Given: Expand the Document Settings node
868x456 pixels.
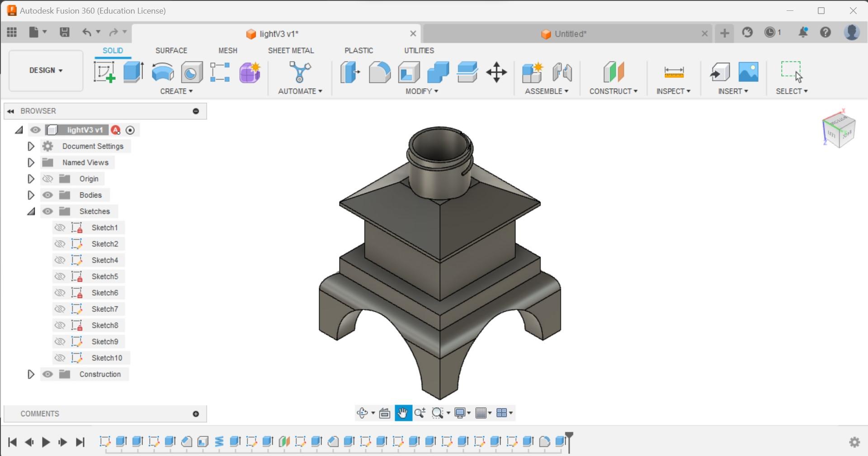Looking at the screenshot, I should tap(31, 146).
